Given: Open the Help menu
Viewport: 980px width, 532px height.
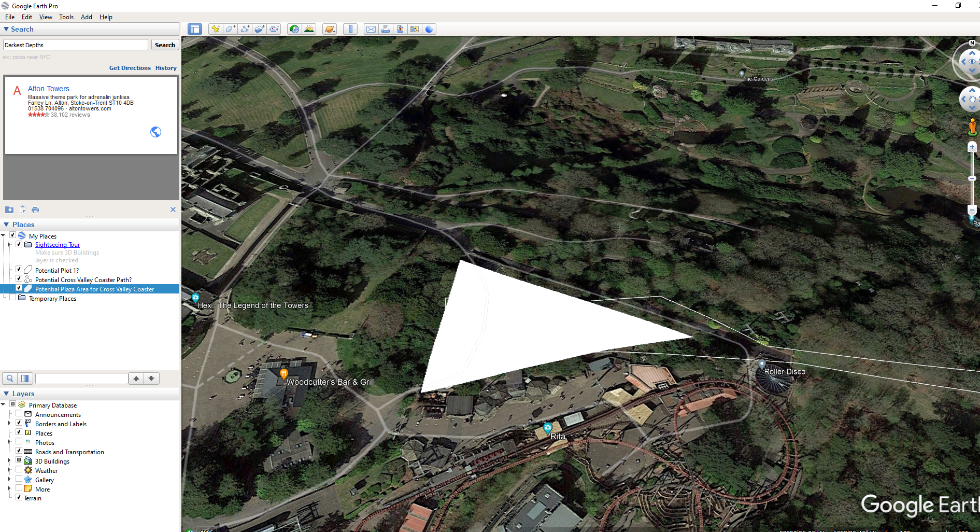Looking at the screenshot, I should 106,17.
